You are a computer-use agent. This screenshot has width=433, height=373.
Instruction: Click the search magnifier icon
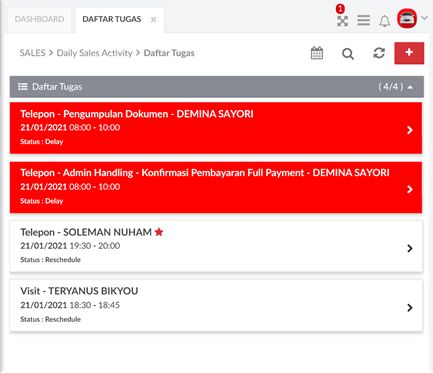point(348,53)
